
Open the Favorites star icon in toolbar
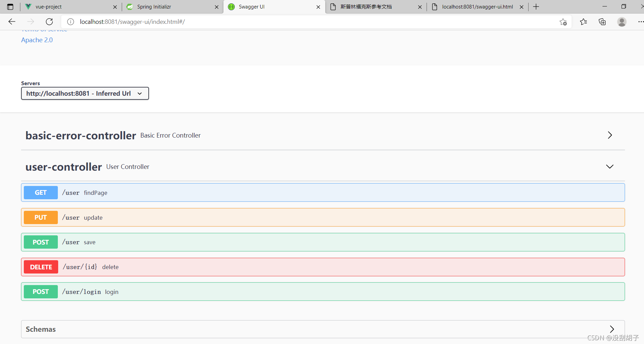click(583, 21)
